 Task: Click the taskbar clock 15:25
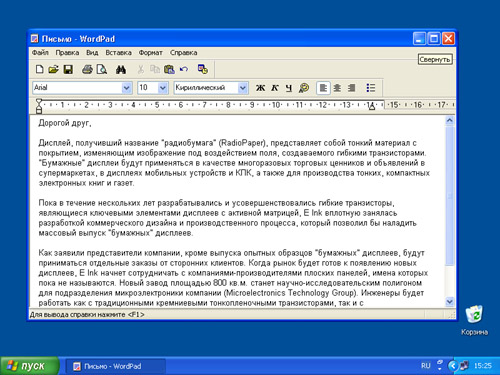pyautogui.click(x=483, y=366)
